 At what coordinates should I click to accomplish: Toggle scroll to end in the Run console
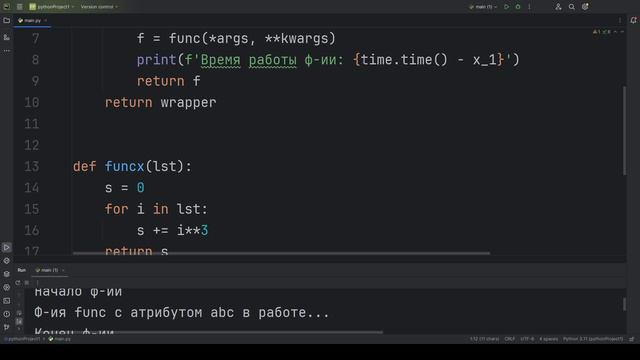(19, 322)
